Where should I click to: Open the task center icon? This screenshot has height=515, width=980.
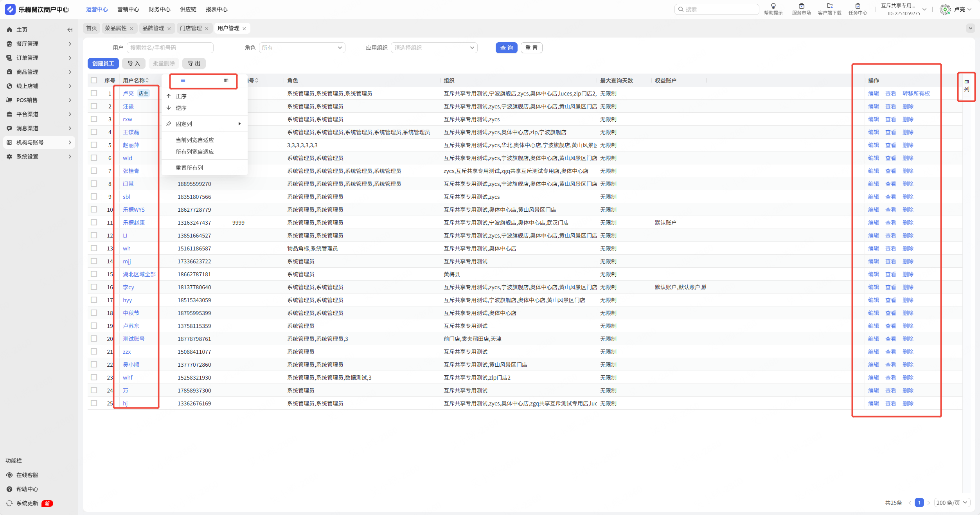858,6
